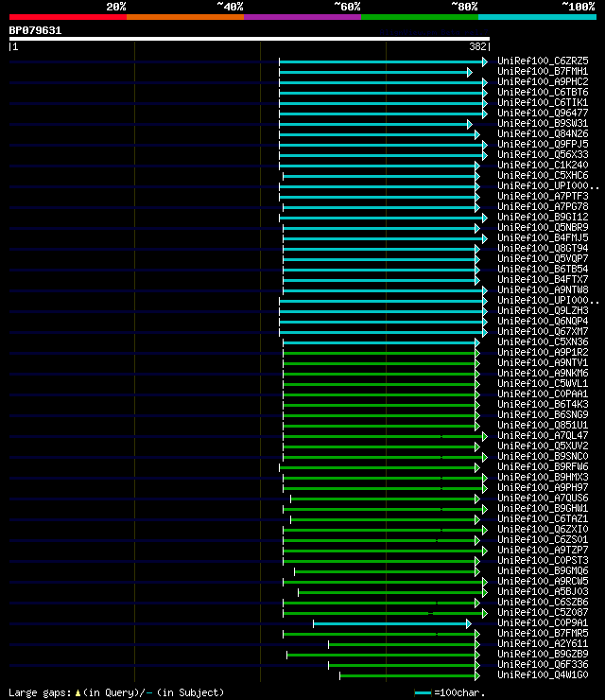Click the BP079631 query name

tap(35, 30)
